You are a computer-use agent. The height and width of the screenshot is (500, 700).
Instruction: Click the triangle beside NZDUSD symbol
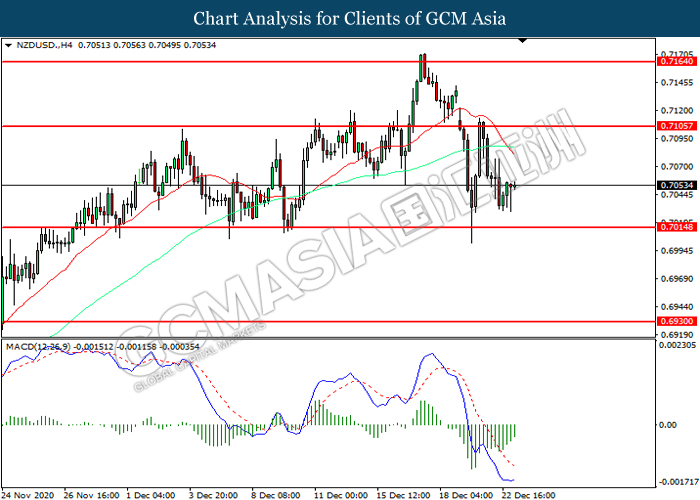(x=8, y=45)
